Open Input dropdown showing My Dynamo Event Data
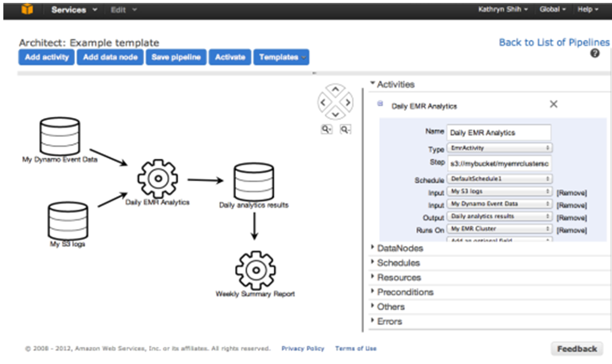Image resolution: width=612 pixels, height=364 pixels. tap(499, 204)
